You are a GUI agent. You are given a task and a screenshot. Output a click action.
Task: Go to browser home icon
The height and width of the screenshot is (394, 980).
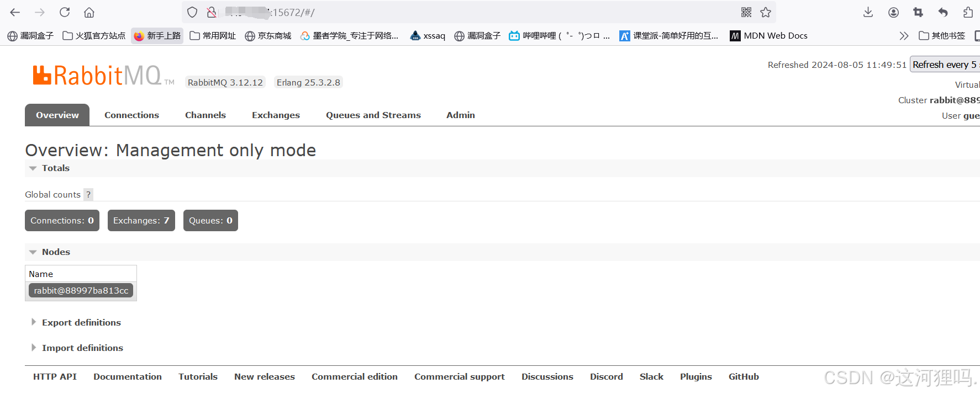click(x=89, y=12)
